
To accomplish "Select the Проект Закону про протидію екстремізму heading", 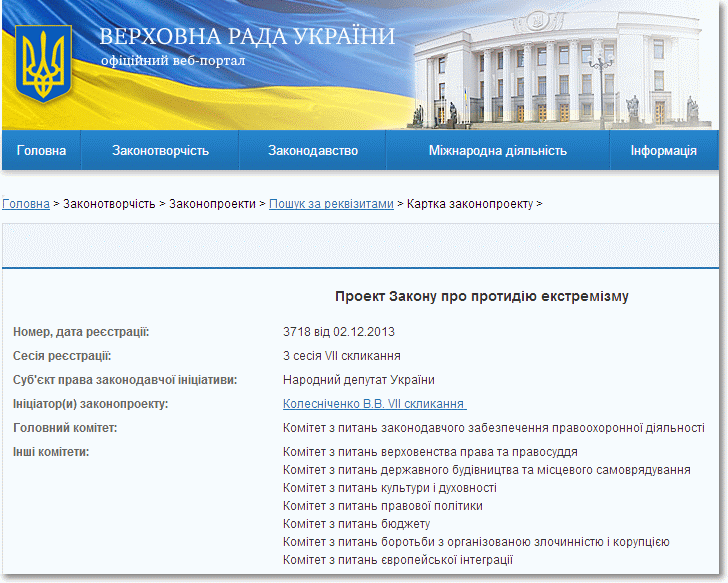I will click(x=481, y=296).
